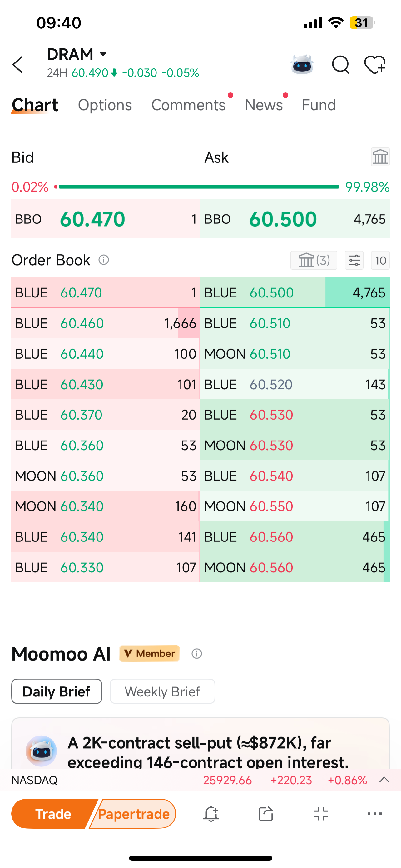Change order book depth from 10
The width and height of the screenshot is (401, 868).
tap(380, 260)
